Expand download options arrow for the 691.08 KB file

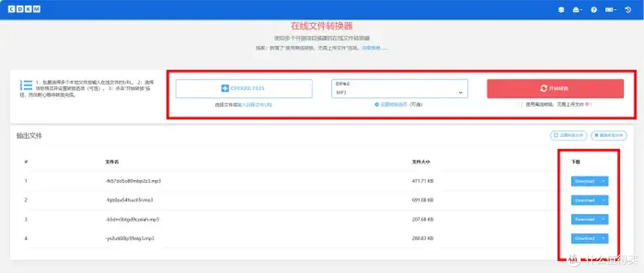(x=603, y=200)
